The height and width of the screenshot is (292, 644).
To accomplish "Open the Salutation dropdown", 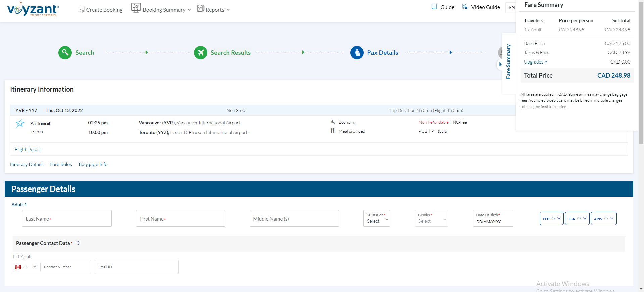I will [x=377, y=219].
